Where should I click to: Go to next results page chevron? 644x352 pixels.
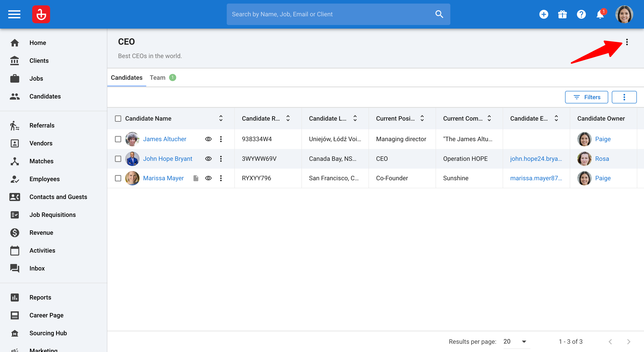pyautogui.click(x=629, y=342)
